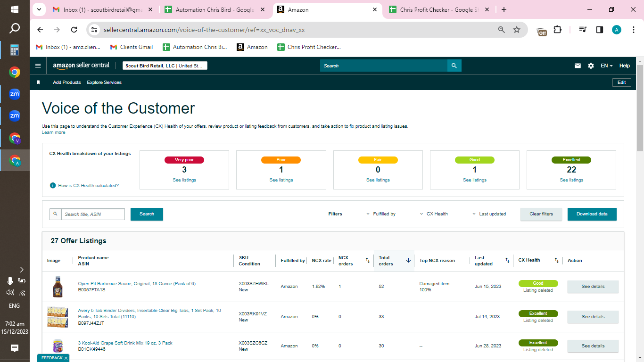
Task: Click the zoom magnifier in address bar
Action: 502,30
